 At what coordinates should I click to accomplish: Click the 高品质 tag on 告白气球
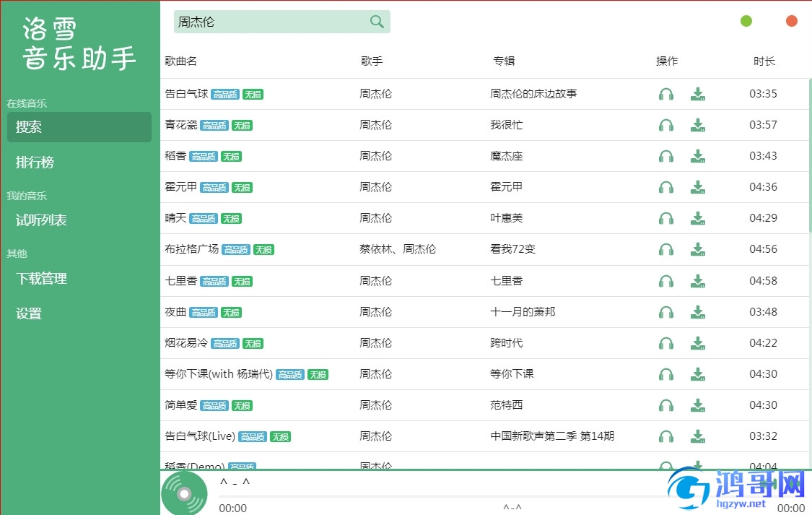226,95
